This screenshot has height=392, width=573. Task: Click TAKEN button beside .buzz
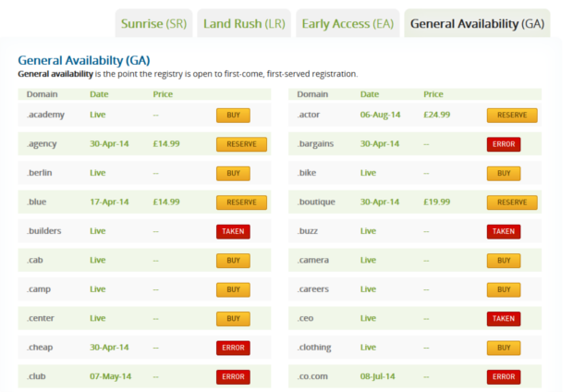504,231
